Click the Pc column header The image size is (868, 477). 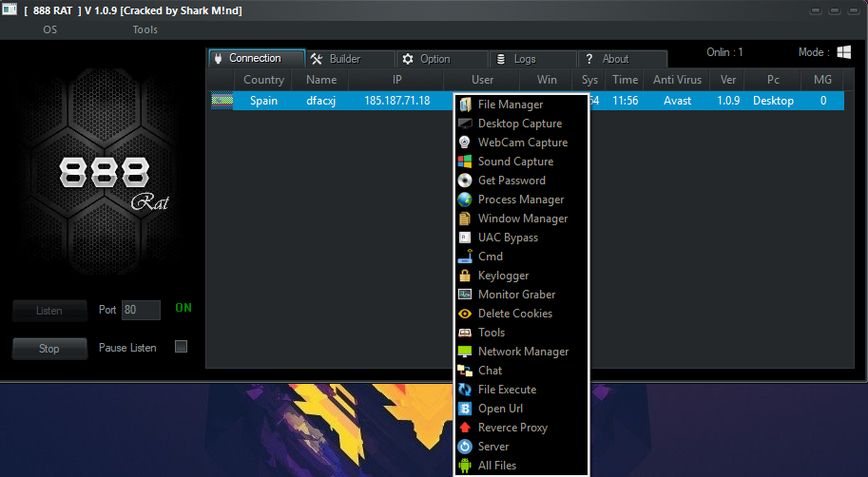pos(773,80)
